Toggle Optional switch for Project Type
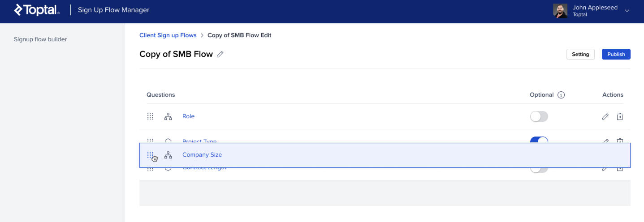 coord(539,140)
